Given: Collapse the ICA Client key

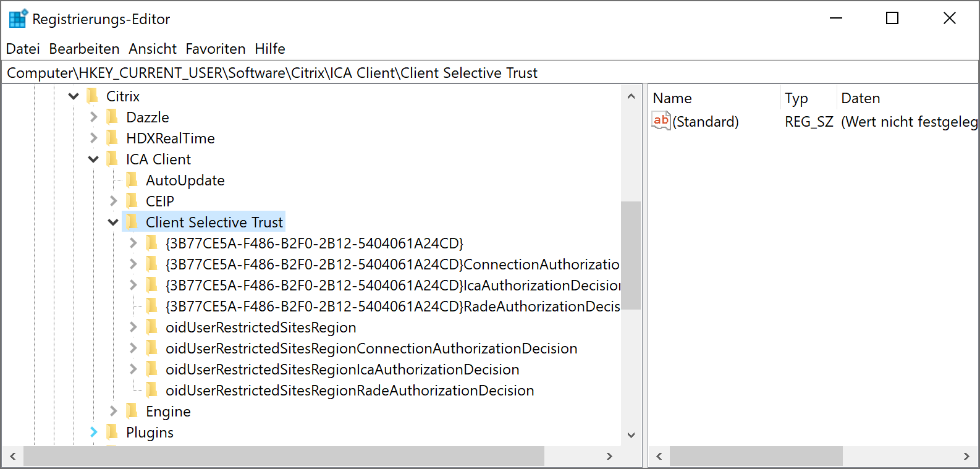Looking at the screenshot, I should coord(93,159).
